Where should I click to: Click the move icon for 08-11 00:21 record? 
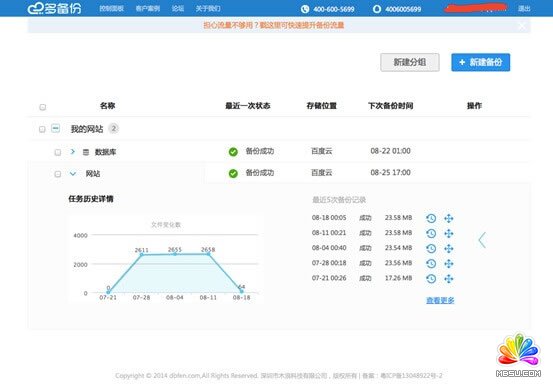click(449, 234)
